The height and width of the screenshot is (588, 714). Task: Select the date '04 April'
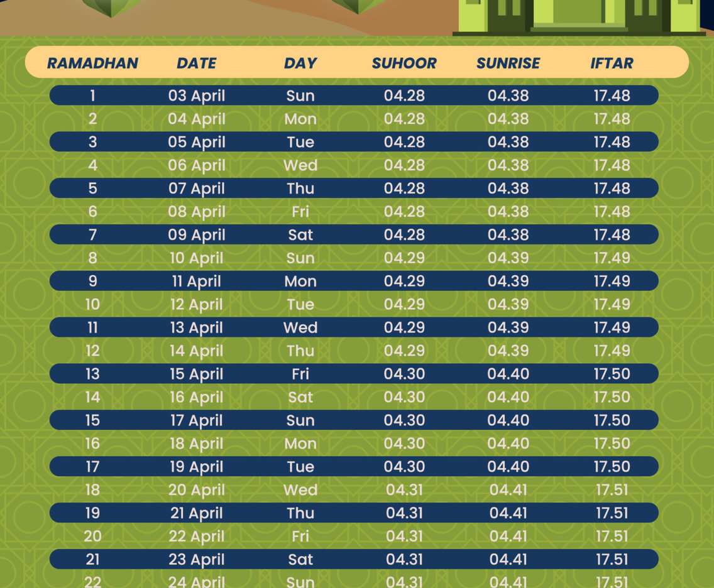click(x=196, y=119)
